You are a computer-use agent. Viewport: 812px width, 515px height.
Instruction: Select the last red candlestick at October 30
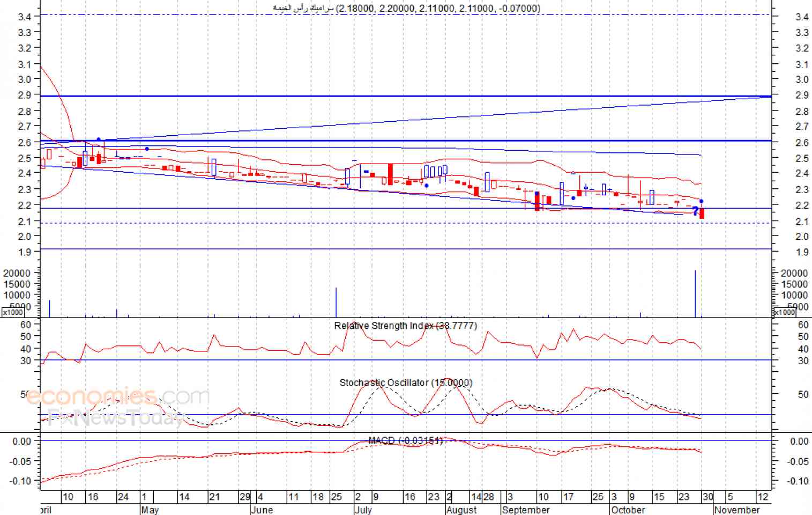(702, 213)
